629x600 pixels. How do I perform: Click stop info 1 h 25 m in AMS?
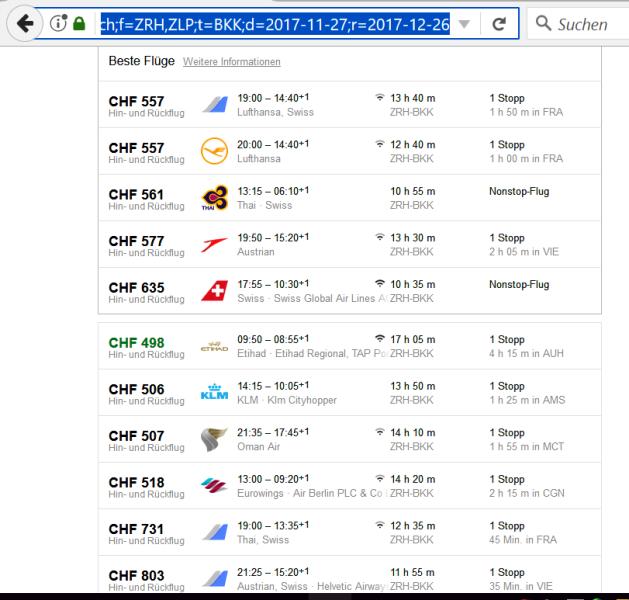[x=527, y=400]
